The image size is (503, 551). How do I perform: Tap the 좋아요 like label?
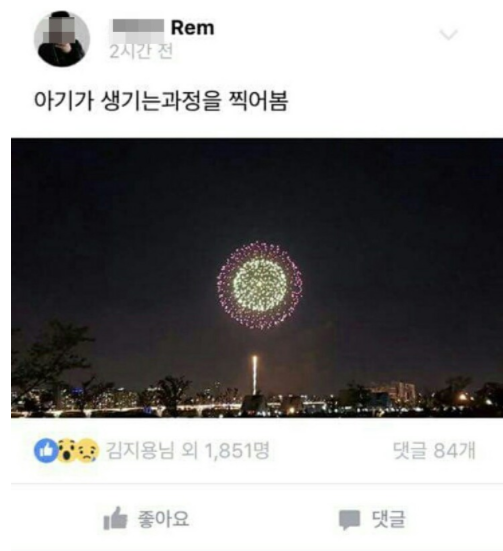[163, 519]
